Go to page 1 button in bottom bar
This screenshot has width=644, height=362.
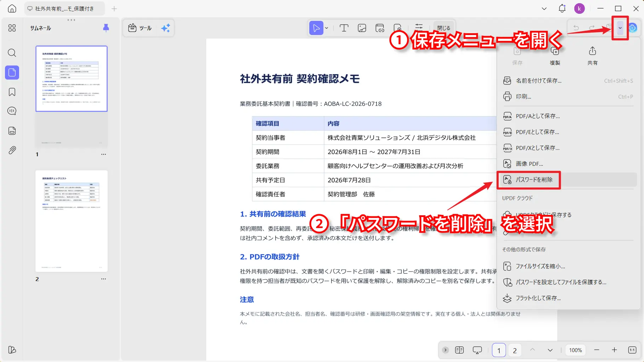pos(499,350)
